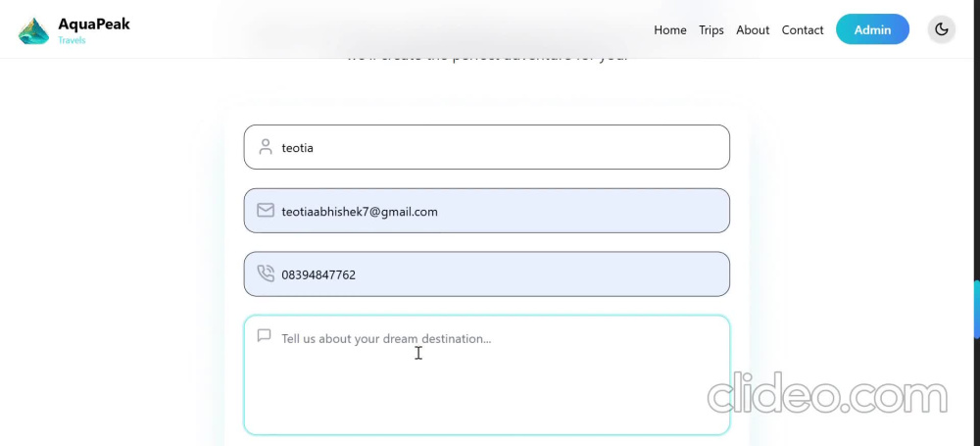Open the About page

[x=753, y=30]
